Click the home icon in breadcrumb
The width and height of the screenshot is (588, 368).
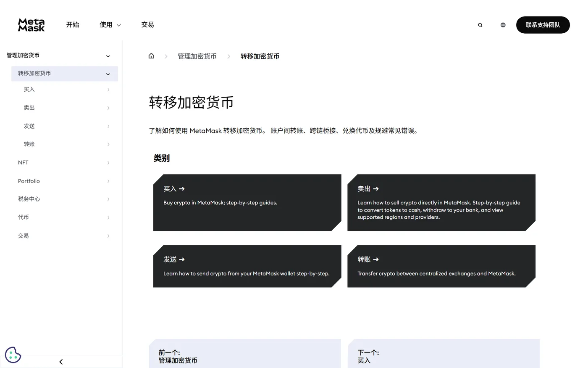pyautogui.click(x=151, y=56)
